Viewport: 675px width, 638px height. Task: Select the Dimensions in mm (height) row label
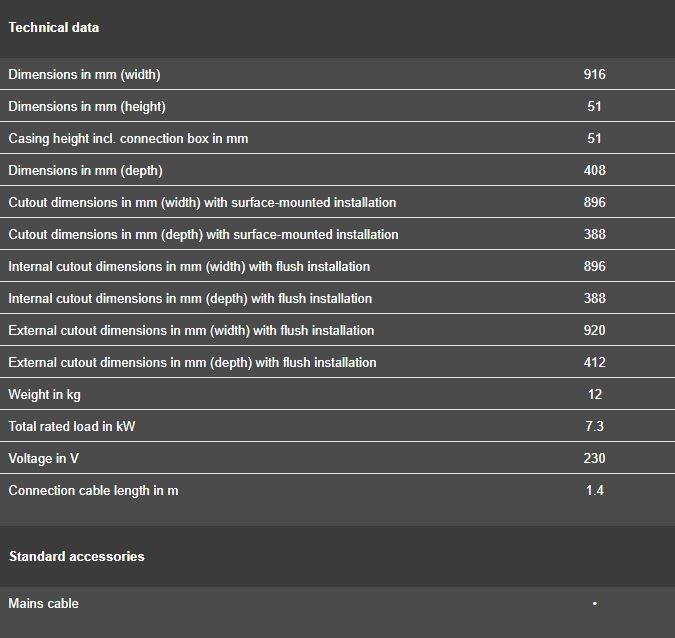87,106
